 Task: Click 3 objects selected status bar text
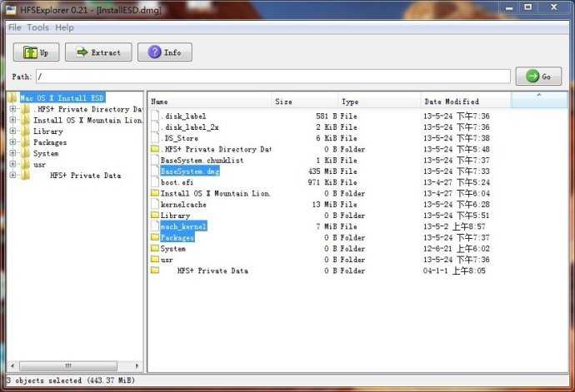[x=71, y=380]
